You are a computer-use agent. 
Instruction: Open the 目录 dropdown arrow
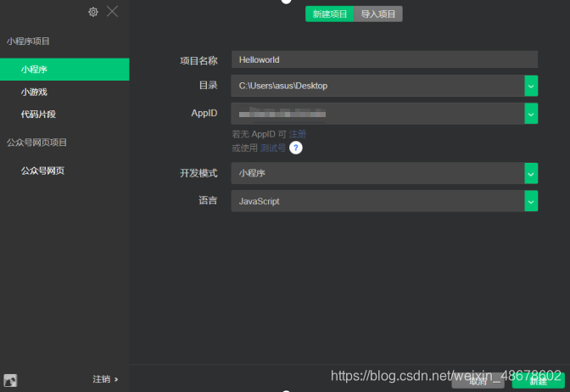coord(531,87)
